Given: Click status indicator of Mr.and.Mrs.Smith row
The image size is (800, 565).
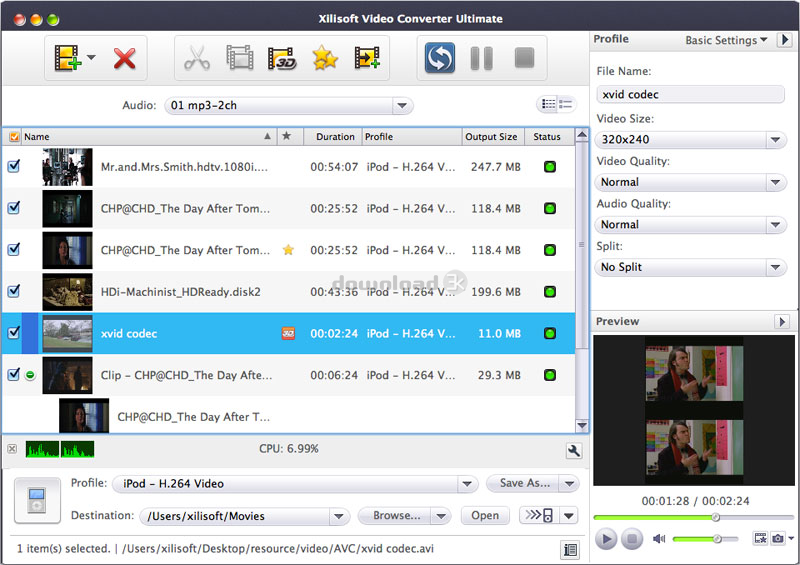Looking at the screenshot, I should pos(549,167).
